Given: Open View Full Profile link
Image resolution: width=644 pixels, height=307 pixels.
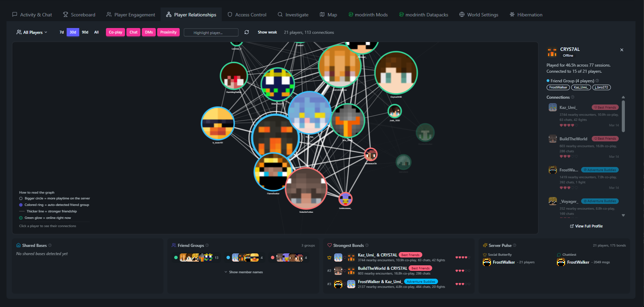Looking at the screenshot, I should 586,226.
